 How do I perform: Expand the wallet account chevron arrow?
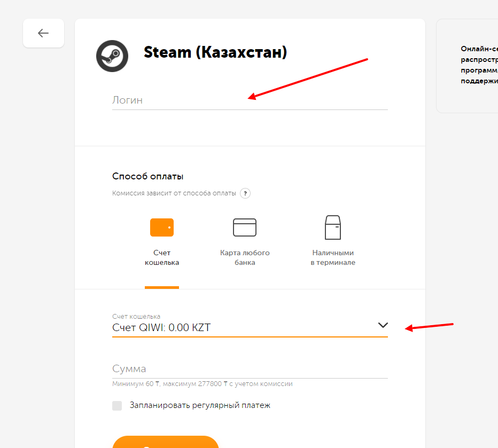click(x=383, y=325)
